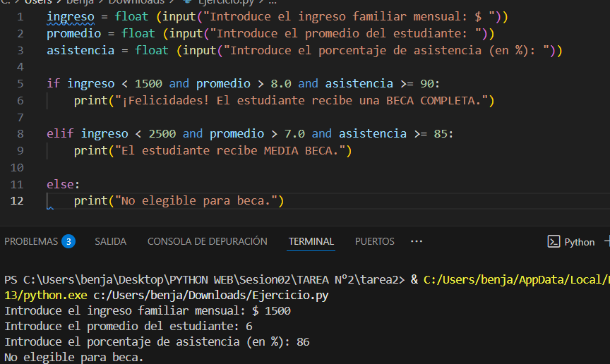The height and width of the screenshot is (364, 610).
Task: Select the Python terminal label
Action: (x=579, y=242)
